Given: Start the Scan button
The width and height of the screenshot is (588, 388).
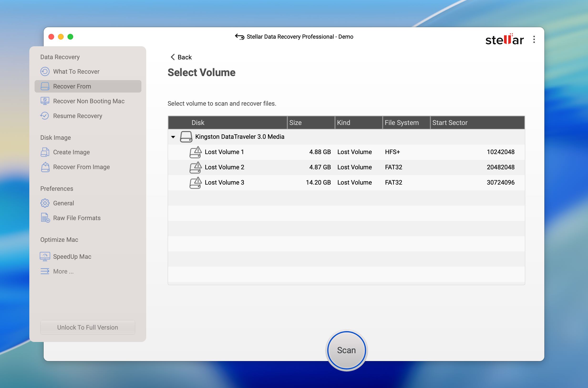Looking at the screenshot, I should click(x=346, y=350).
